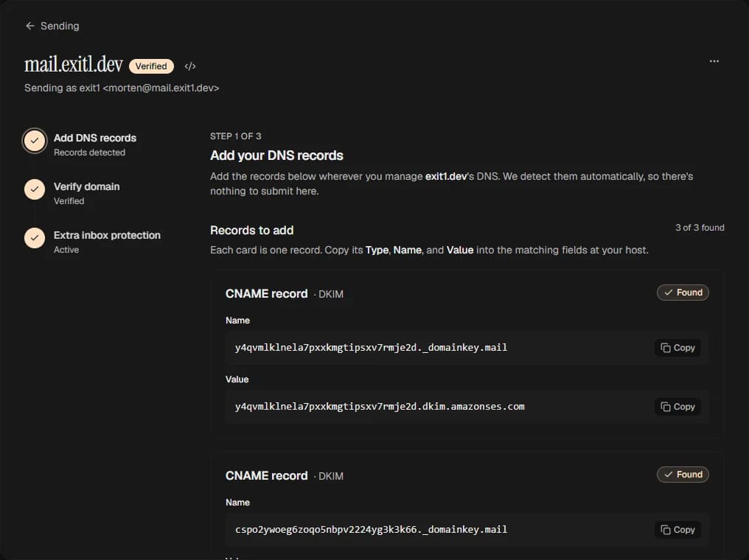749x560 pixels.
Task: Click the first 'CNAME record' card title
Action: pyautogui.click(x=267, y=293)
